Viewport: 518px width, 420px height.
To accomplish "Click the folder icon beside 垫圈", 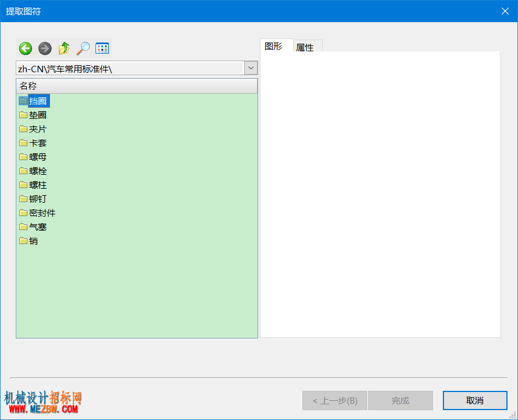I will [23, 115].
